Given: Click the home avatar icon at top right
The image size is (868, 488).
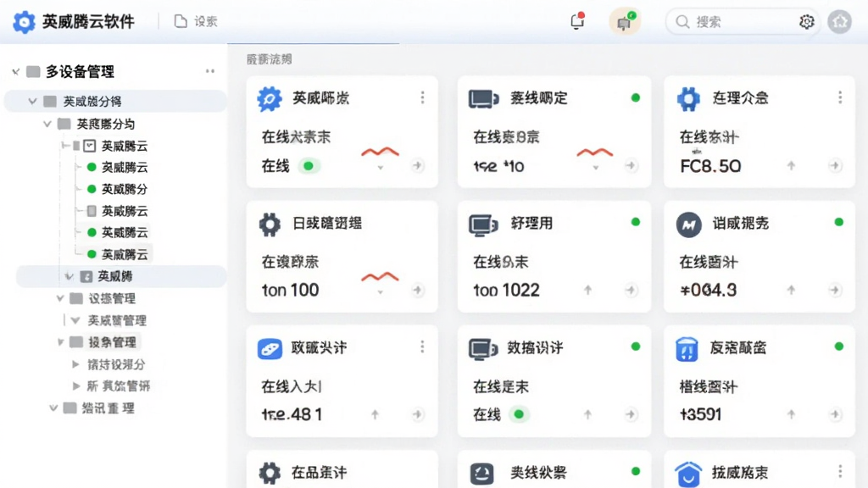Looking at the screenshot, I should 840,22.
